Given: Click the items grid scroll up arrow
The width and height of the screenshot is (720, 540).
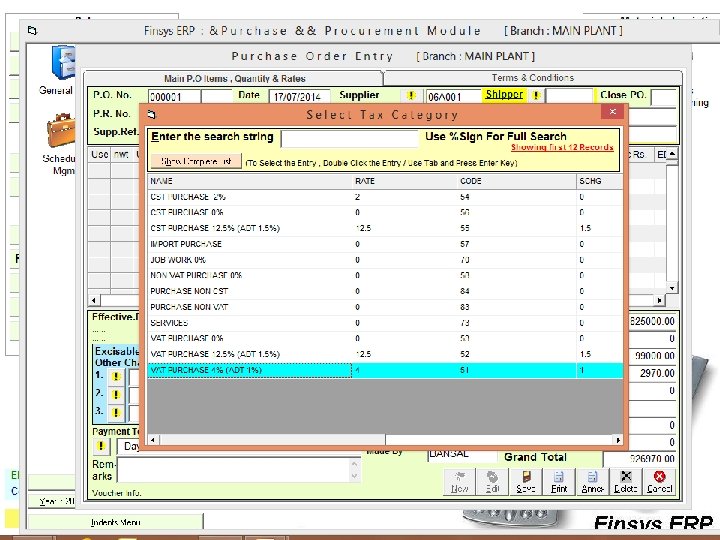Looking at the screenshot, I should pyautogui.click(x=672, y=154).
